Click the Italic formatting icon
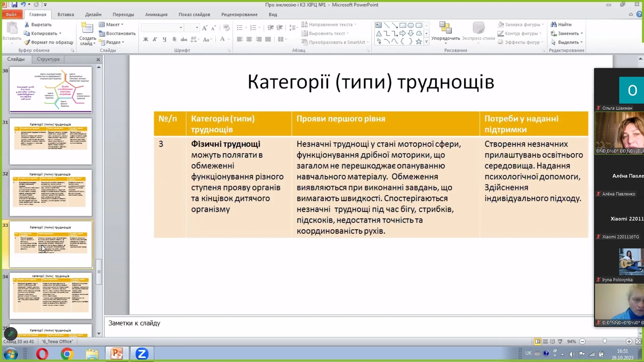644x362 pixels. tap(155, 39)
